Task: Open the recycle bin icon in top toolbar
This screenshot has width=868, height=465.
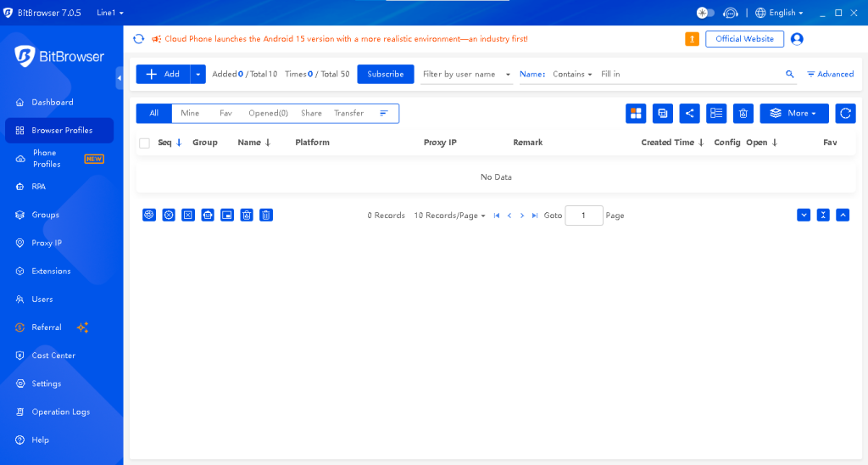Action: [x=743, y=113]
